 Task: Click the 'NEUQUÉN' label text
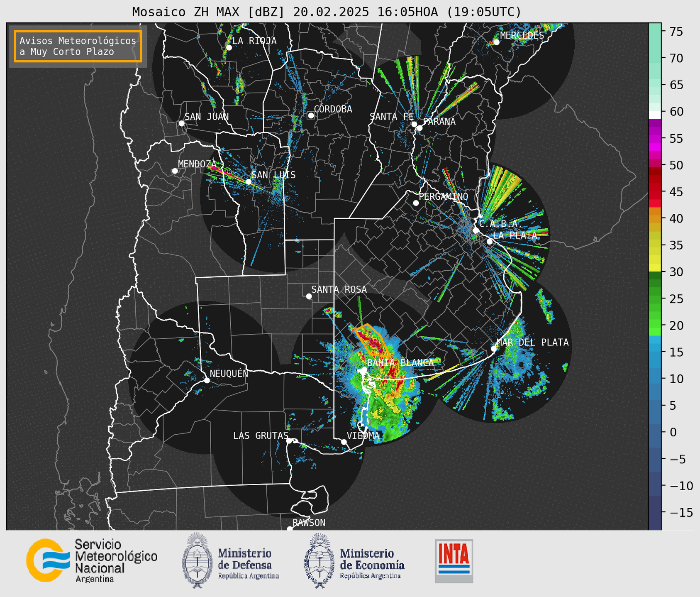(x=229, y=373)
